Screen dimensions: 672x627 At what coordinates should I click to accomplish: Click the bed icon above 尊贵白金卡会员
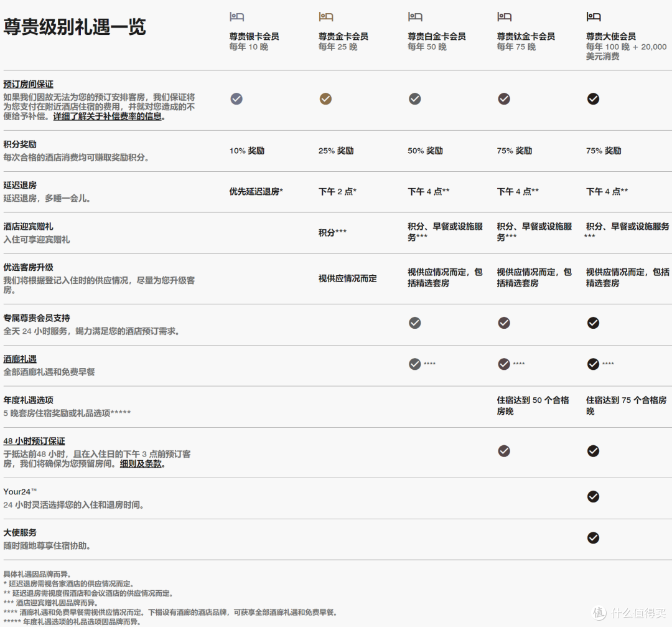(x=415, y=17)
